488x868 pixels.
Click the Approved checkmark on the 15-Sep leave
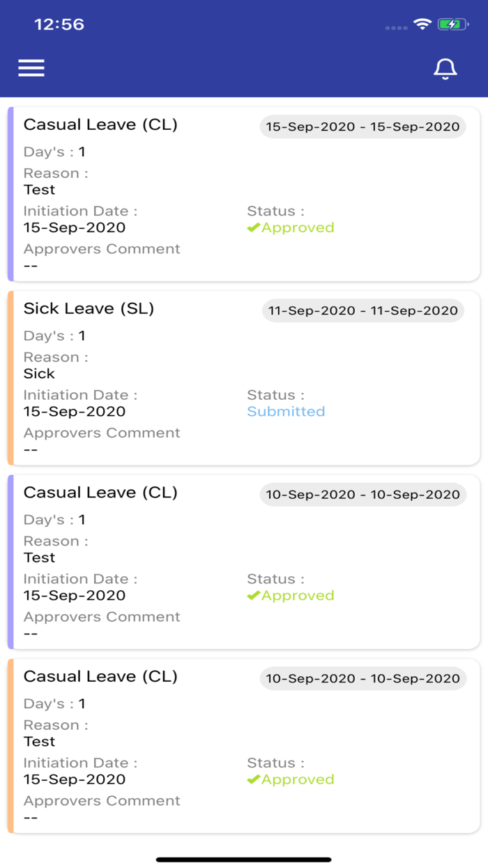point(254,227)
